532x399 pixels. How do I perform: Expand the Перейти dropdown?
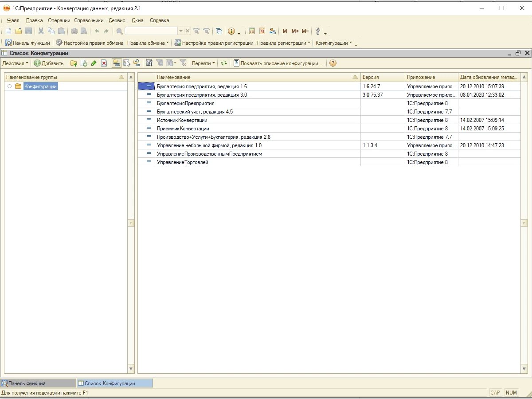tap(203, 63)
